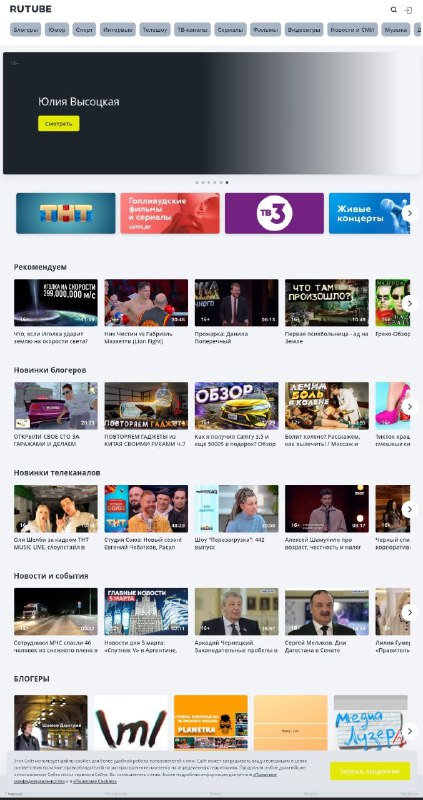Open the Голливудские фильмы и сериалы banner
Viewport: 423px width, 800px height.
pyautogui.click(x=170, y=213)
